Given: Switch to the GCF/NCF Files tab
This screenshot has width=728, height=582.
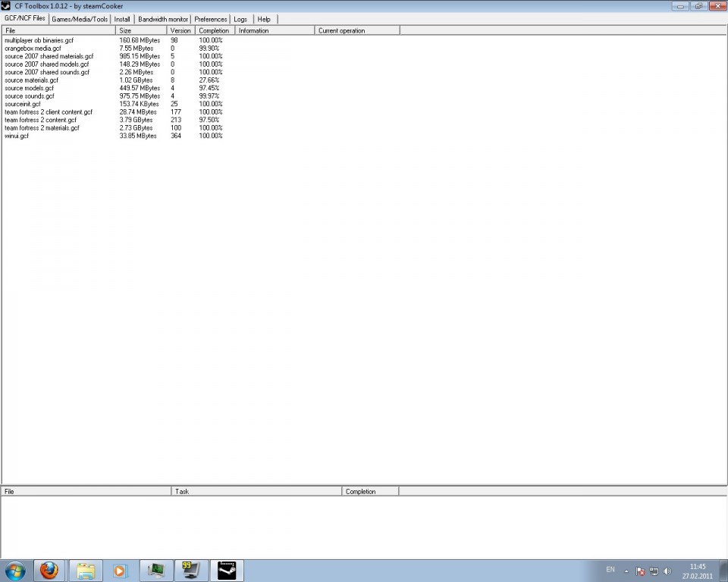Looking at the screenshot, I should point(24,18).
